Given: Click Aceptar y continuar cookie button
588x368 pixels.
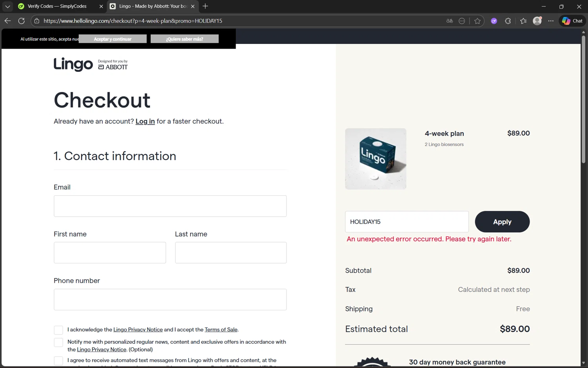Looking at the screenshot, I should [x=113, y=39].
